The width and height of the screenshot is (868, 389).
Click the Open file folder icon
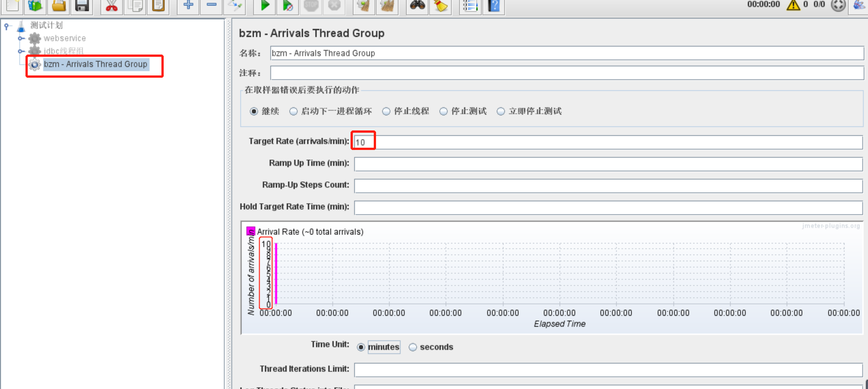(59, 5)
